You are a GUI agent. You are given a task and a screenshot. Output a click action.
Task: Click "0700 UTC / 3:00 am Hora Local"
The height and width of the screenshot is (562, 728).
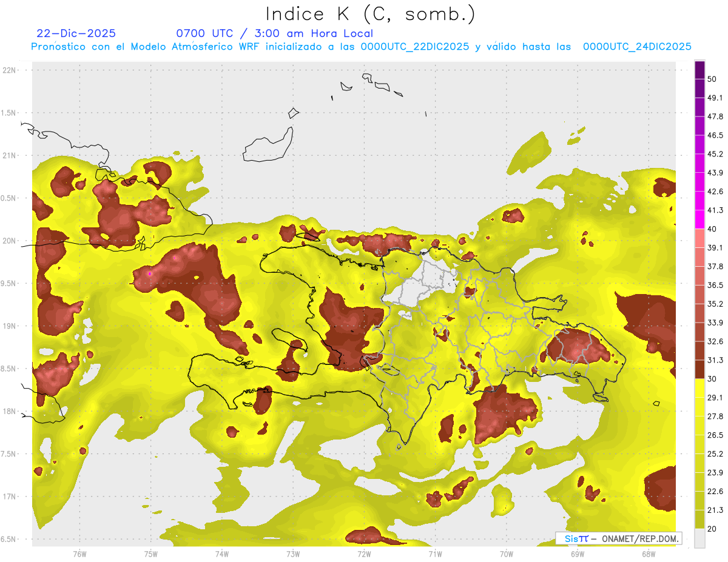pyautogui.click(x=274, y=33)
